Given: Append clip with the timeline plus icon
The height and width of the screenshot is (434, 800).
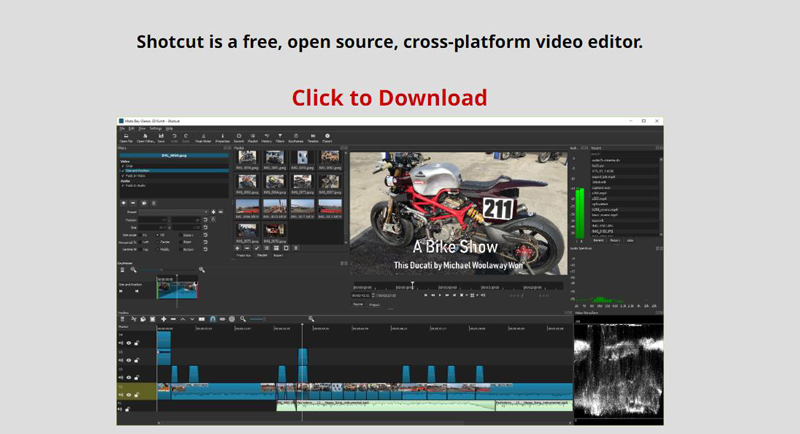Looking at the screenshot, I should coord(164,319).
